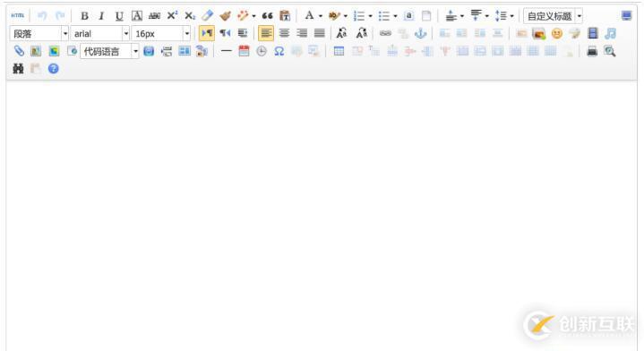Screen dimensions: 644x351
Task: Print the document with the printer icon
Action: 592,51
